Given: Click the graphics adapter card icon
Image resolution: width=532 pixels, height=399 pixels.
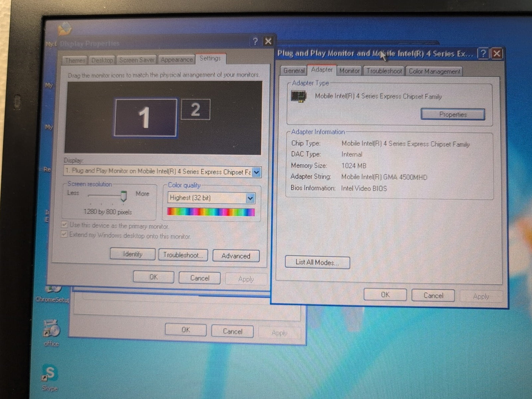Looking at the screenshot, I should click(299, 96).
